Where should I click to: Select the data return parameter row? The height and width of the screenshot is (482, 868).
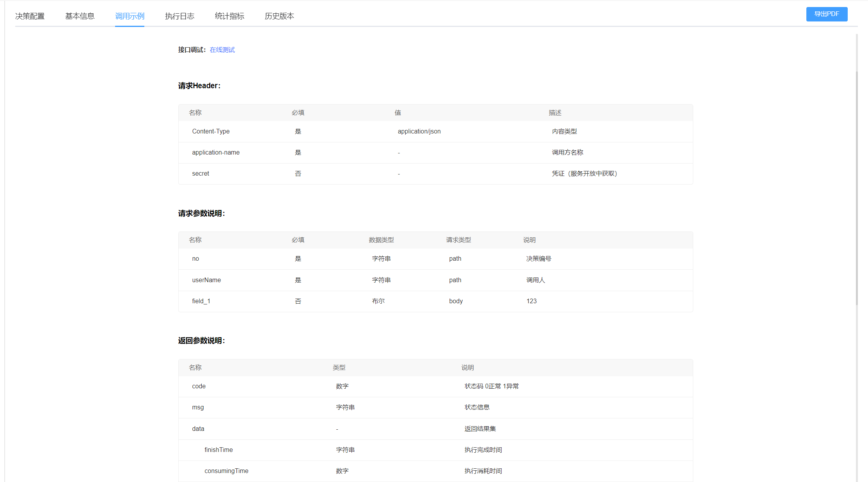(198, 429)
